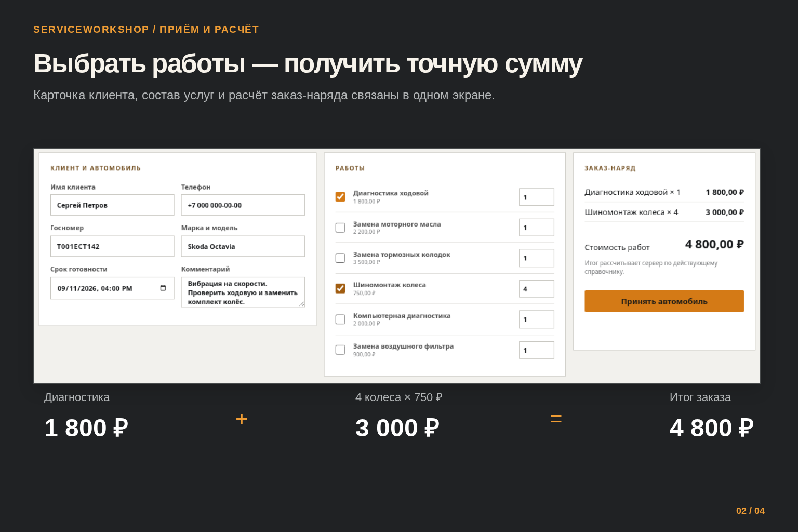
Task: Click order line Шиномонтаж колеса × 4
Action: click(x=631, y=212)
